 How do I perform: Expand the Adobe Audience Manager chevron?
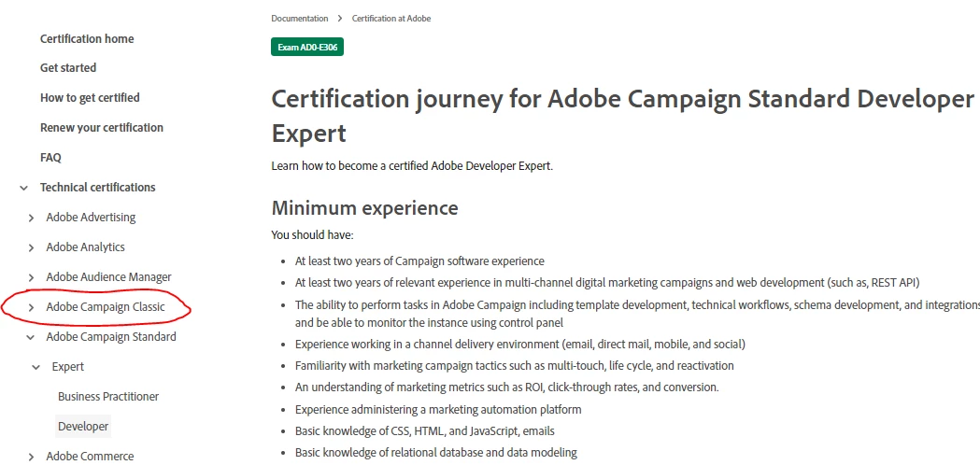click(x=31, y=277)
